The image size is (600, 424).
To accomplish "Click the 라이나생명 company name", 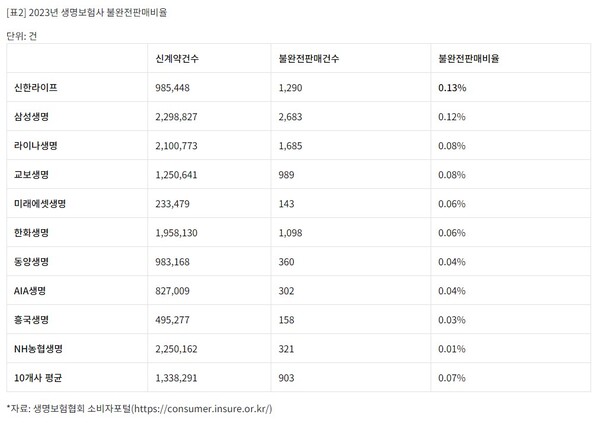I will pos(37,146).
